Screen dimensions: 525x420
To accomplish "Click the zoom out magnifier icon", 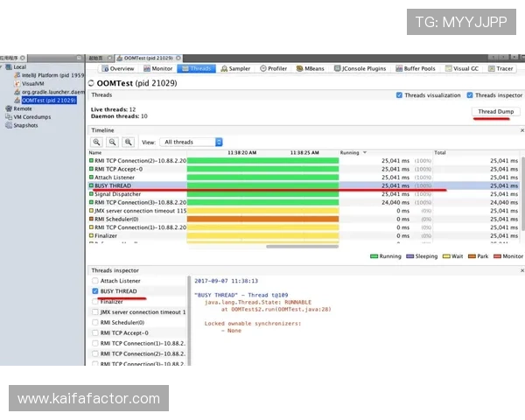I will (x=113, y=142).
